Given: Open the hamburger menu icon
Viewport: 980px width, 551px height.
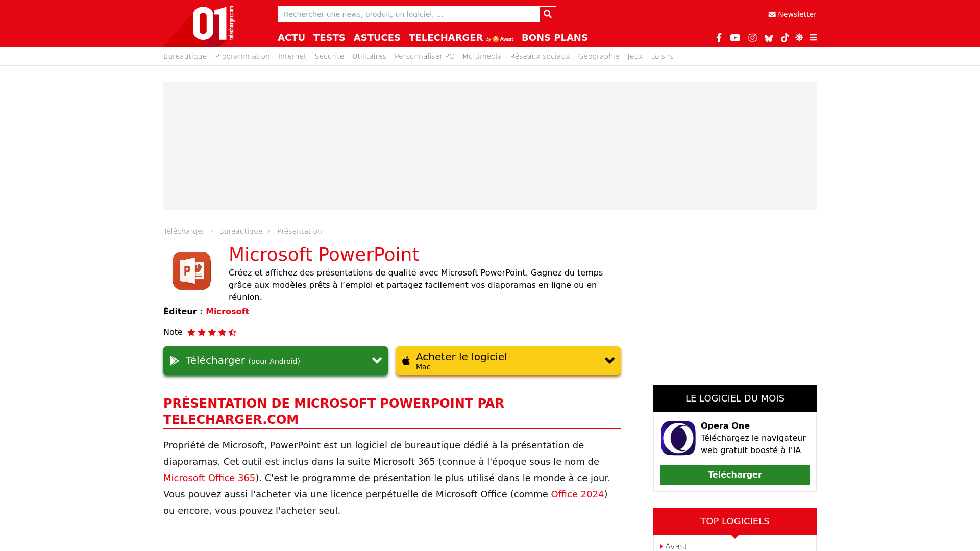Looking at the screenshot, I should (x=813, y=38).
